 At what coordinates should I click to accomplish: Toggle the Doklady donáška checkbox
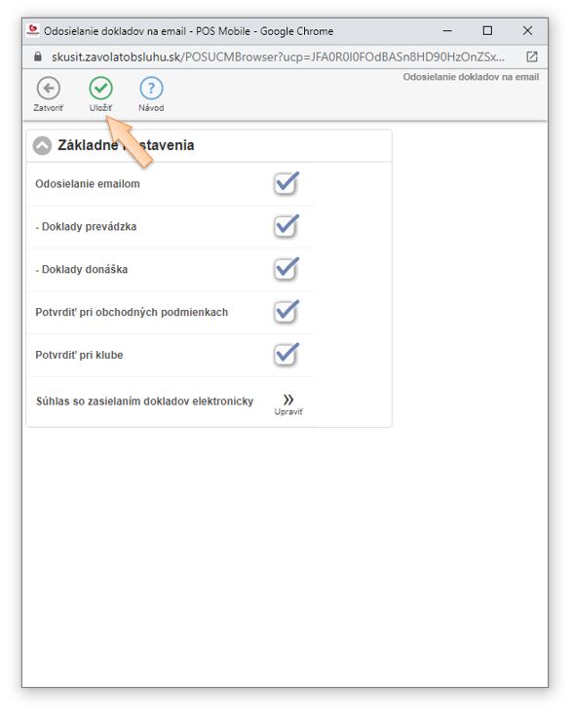pos(286,269)
